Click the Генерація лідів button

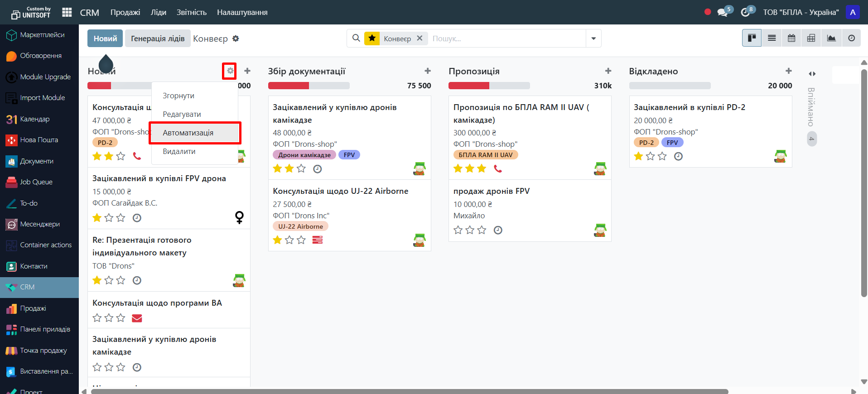(x=158, y=38)
